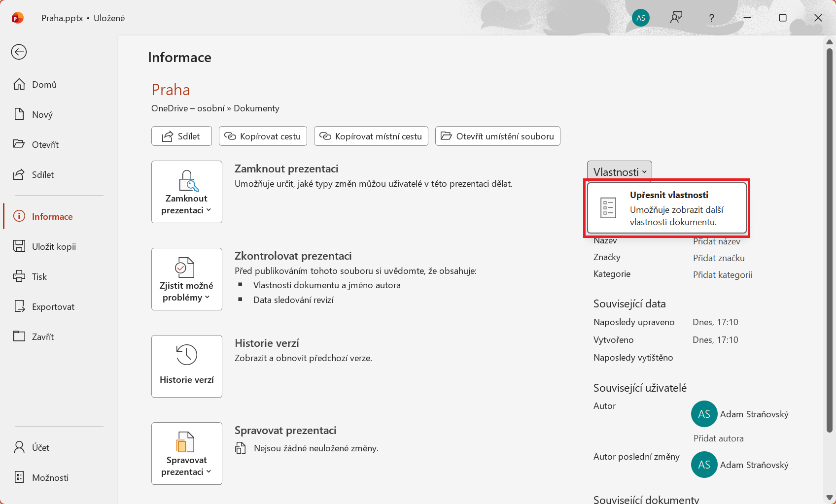
Task: Open the Historie verzí button
Action: coord(187,366)
